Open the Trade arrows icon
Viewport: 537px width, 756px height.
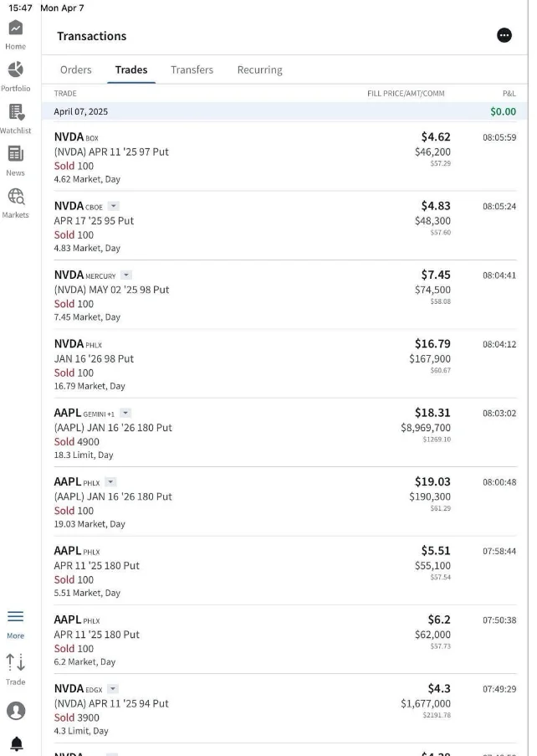15,662
